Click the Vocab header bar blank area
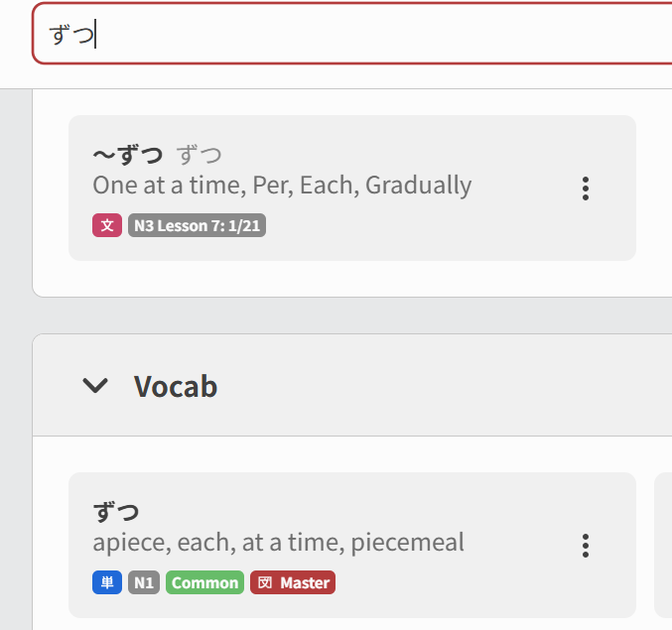 tap(447, 386)
